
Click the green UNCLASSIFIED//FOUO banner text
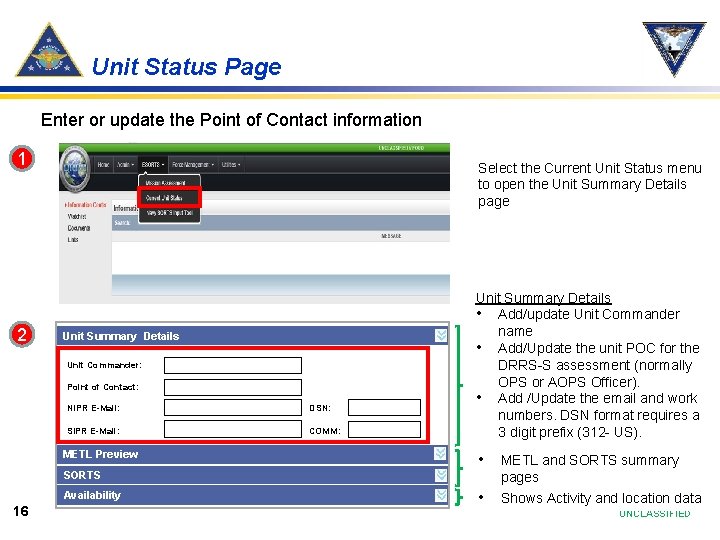tap(401, 148)
